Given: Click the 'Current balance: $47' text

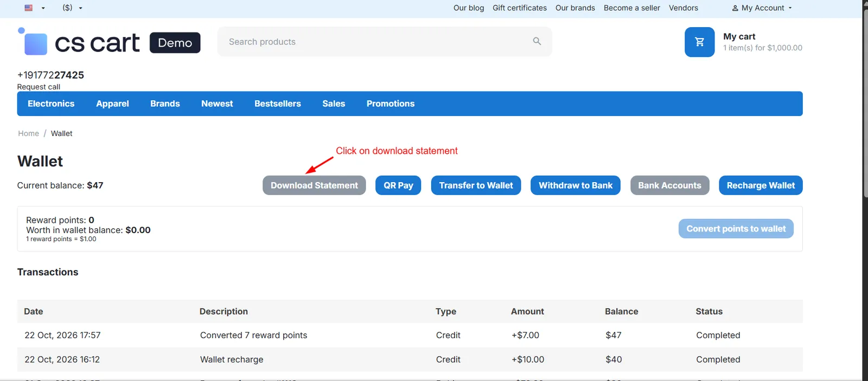Looking at the screenshot, I should point(60,185).
